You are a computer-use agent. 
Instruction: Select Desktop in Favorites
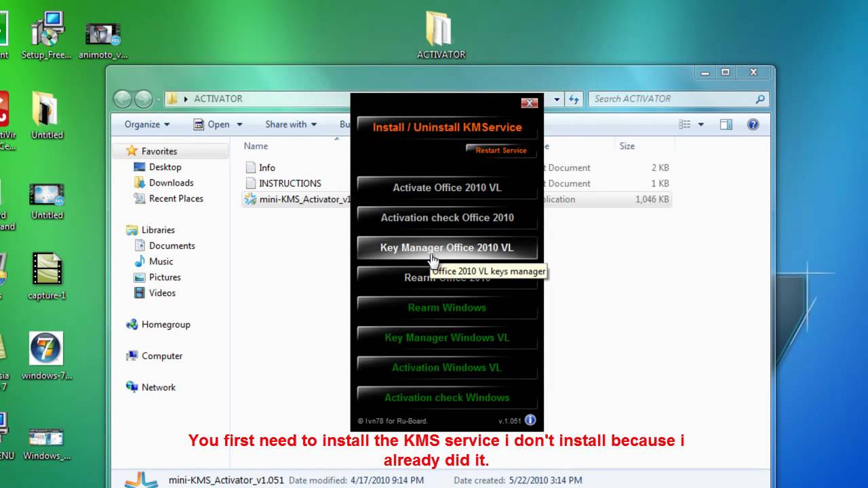tap(165, 167)
